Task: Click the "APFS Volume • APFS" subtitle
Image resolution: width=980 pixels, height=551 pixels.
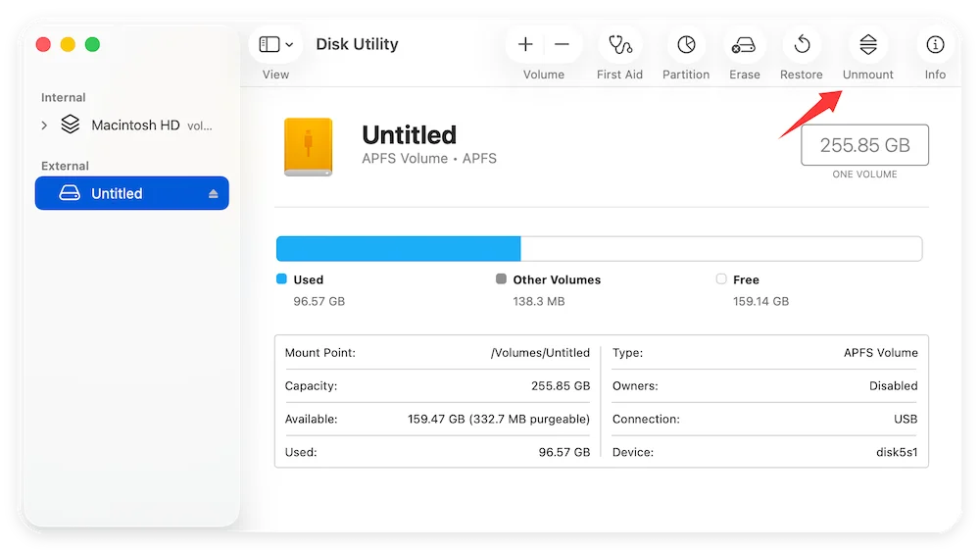Action: click(x=429, y=158)
